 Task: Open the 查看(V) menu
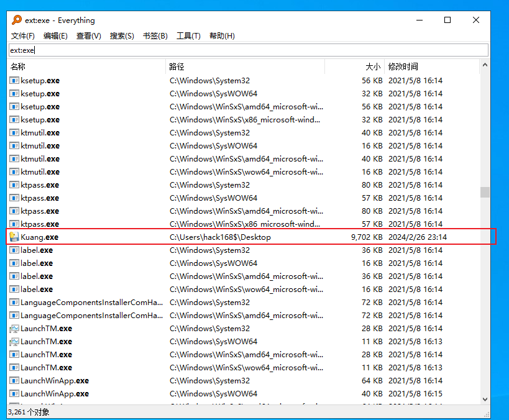click(89, 35)
